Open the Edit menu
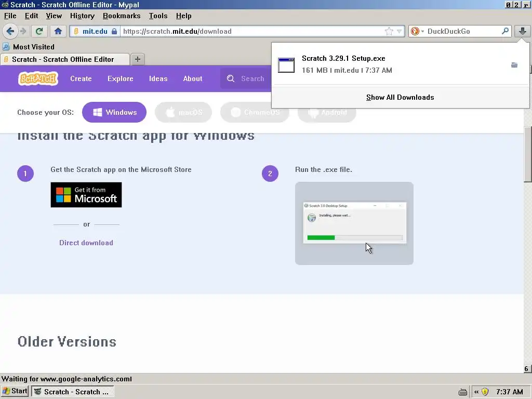Screen dimensions: 532x399 pyautogui.click(x=32, y=16)
